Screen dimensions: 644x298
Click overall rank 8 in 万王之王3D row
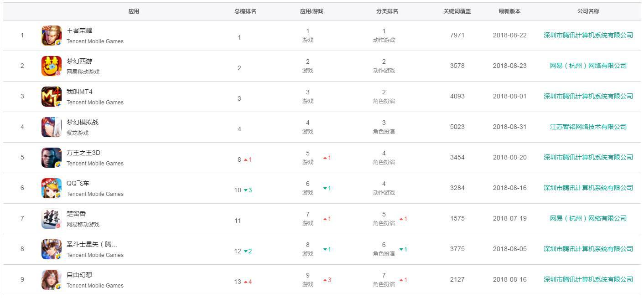pos(239,159)
